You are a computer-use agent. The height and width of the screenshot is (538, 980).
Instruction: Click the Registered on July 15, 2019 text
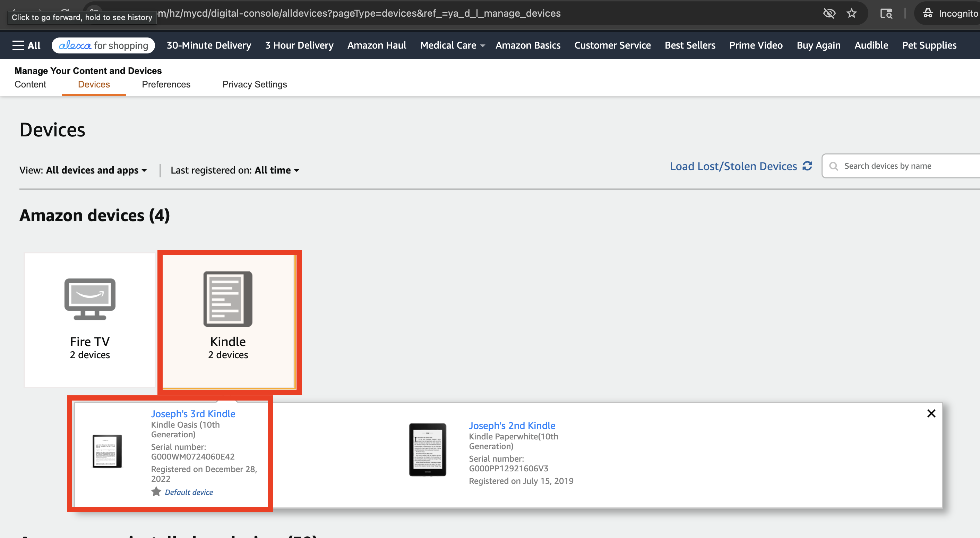coord(521,481)
